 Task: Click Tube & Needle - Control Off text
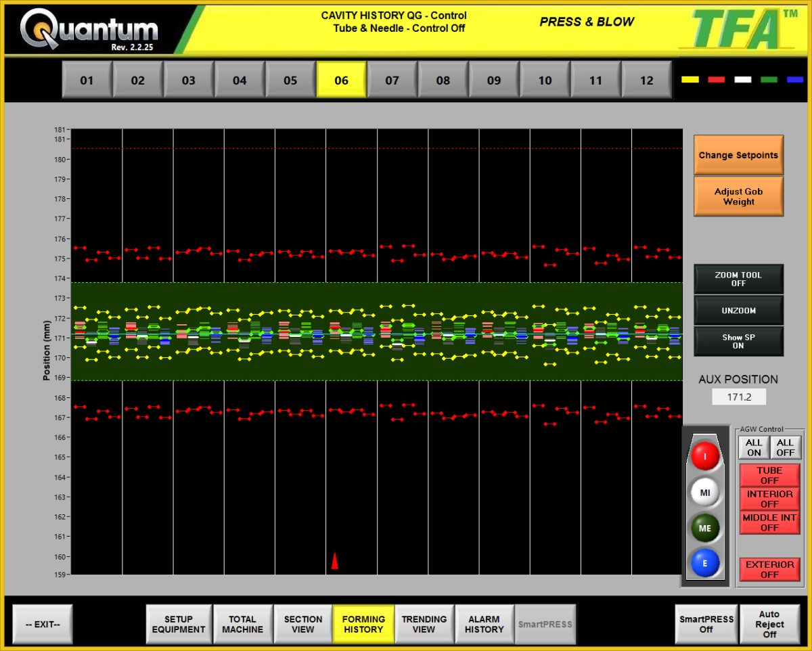(399, 28)
